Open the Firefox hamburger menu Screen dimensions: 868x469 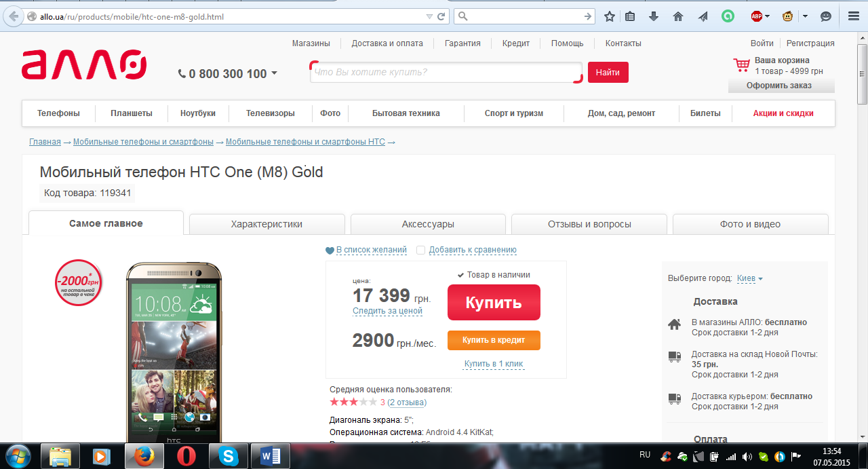854,16
